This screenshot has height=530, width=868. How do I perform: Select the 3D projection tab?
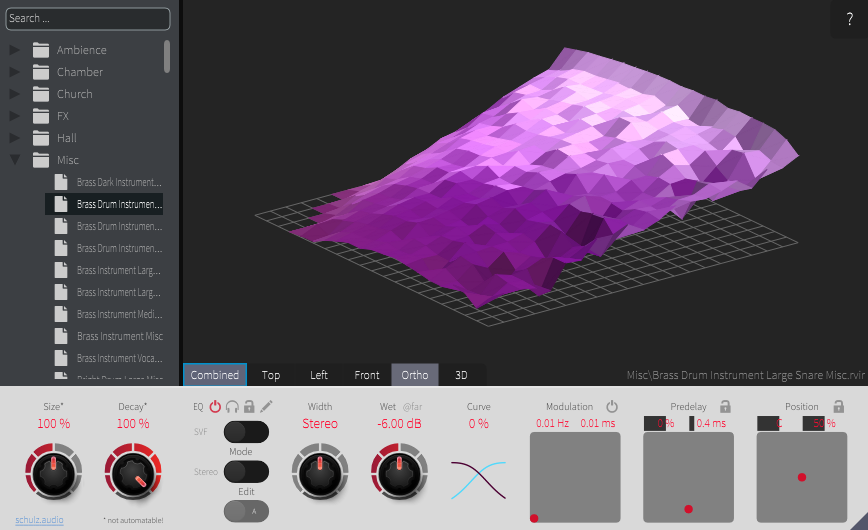point(461,375)
